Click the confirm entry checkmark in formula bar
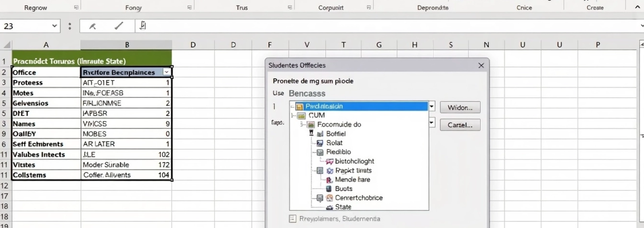The width and height of the screenshot is (644, 228). [x=119, y=26]
